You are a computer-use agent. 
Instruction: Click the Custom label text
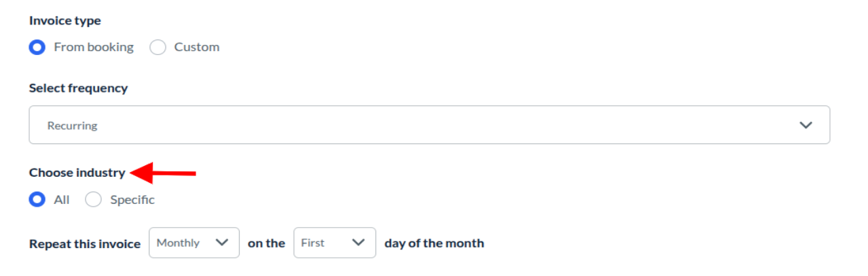197,48
